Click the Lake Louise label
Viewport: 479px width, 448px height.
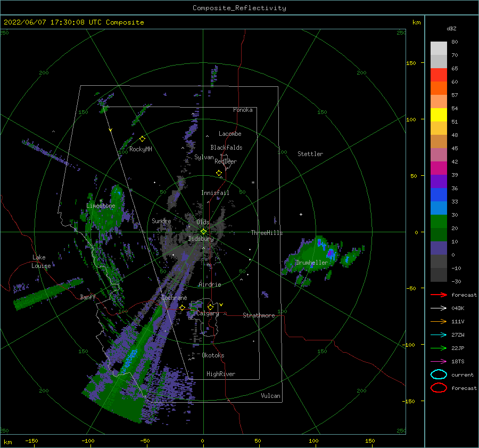click(41, 262)
